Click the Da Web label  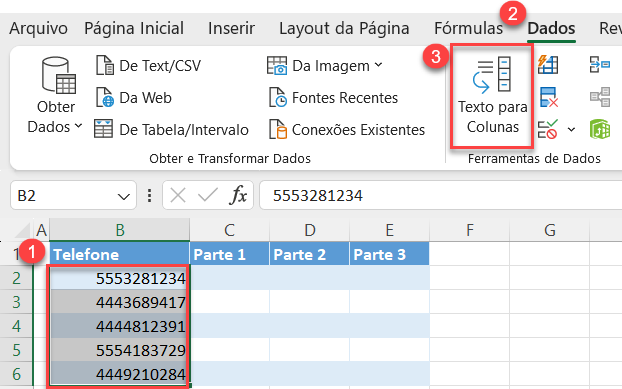pos(146,98)
